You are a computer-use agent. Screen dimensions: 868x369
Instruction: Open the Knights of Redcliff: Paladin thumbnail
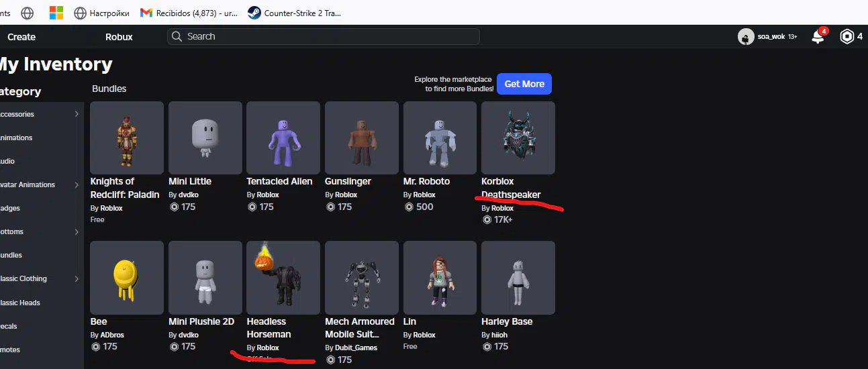[127, 138]
